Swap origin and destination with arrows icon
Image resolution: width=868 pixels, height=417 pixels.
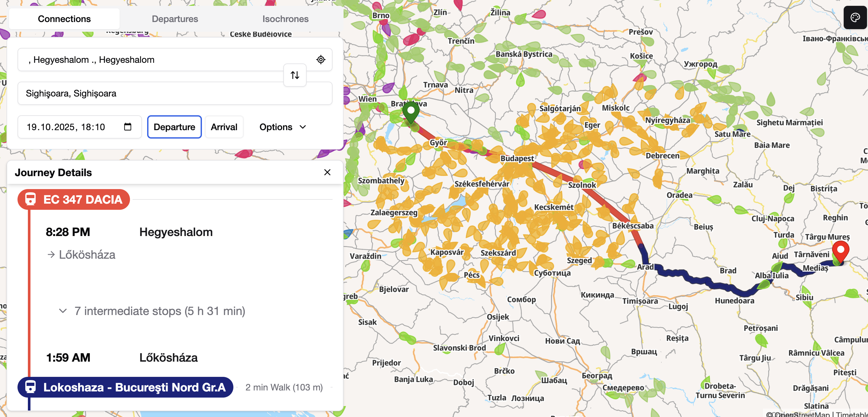click(295, 75)
